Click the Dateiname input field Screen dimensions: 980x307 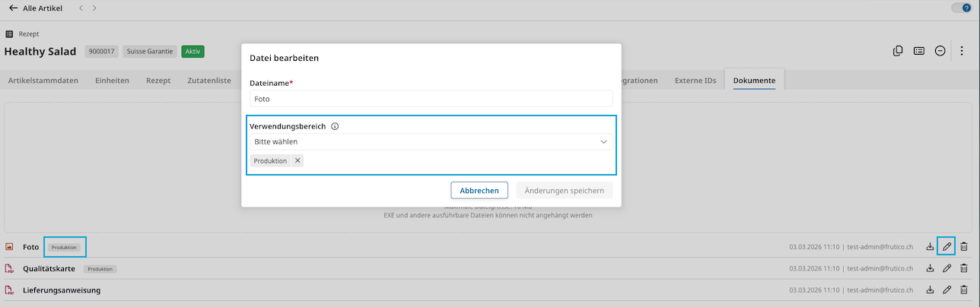(431, 99)
